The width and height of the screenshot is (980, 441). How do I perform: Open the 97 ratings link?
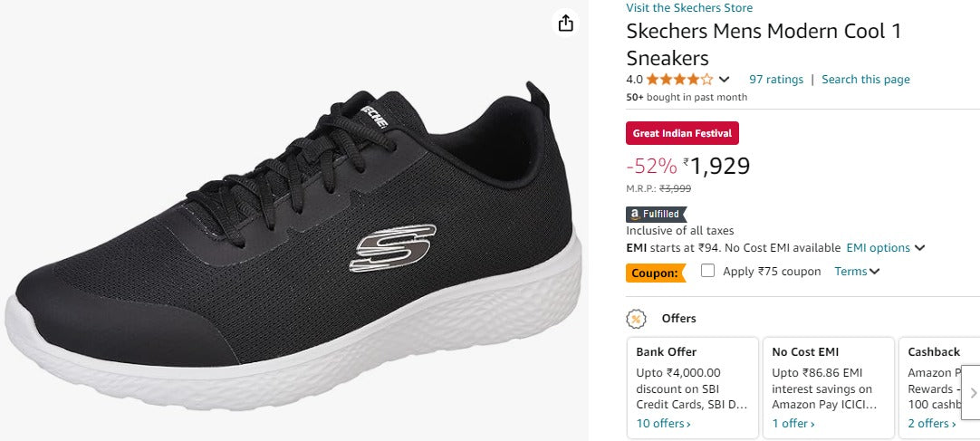[x=776, y=80]
